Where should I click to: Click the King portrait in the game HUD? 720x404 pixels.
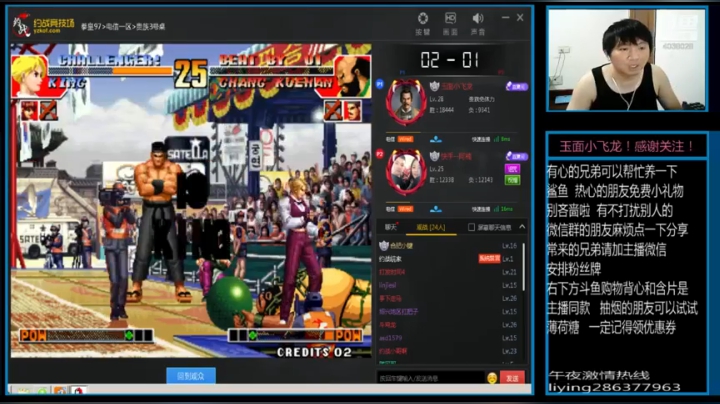pos(29,76)
